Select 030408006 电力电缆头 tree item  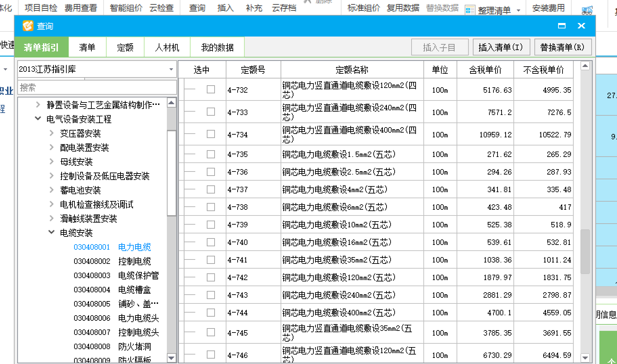point(116,318)
